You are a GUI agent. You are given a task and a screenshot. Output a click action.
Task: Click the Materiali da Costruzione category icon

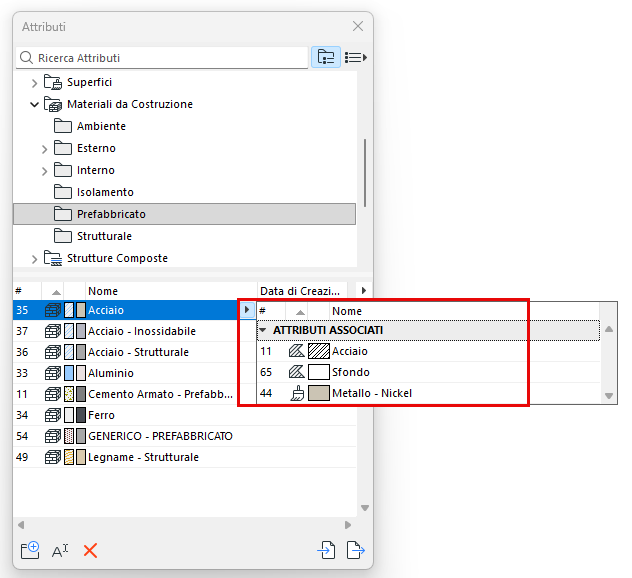[x=53, y=104]
